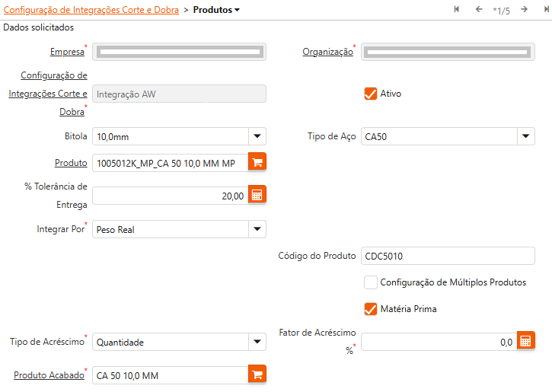
Task: Click the Código do Produto input field
Action: click(448, 256)
